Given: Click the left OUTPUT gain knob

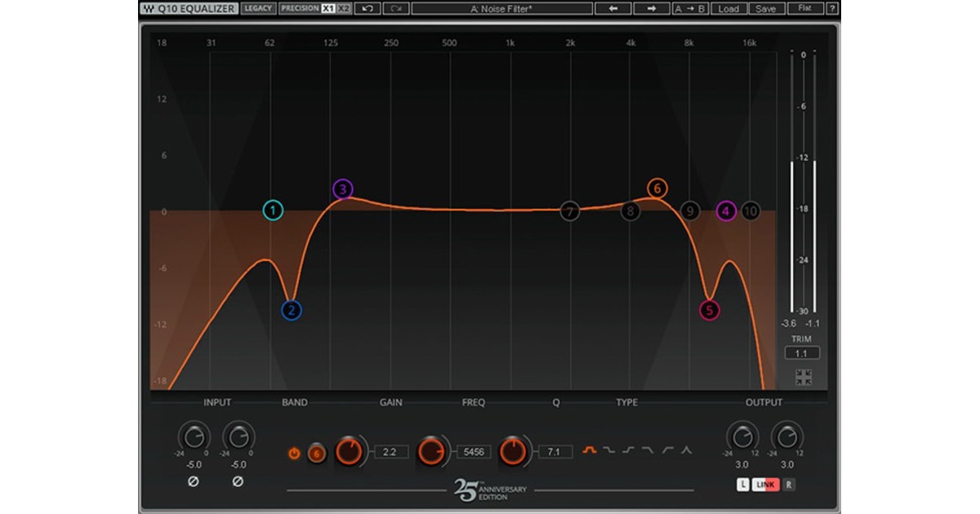Looking at the screenshot, I should (x=742, y=436).
